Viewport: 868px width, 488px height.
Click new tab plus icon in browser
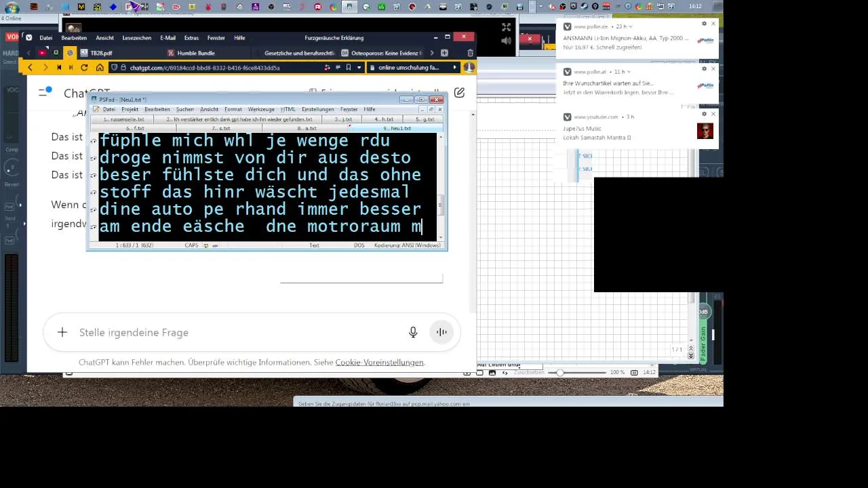pyautogui.click(x=444, y=53)
